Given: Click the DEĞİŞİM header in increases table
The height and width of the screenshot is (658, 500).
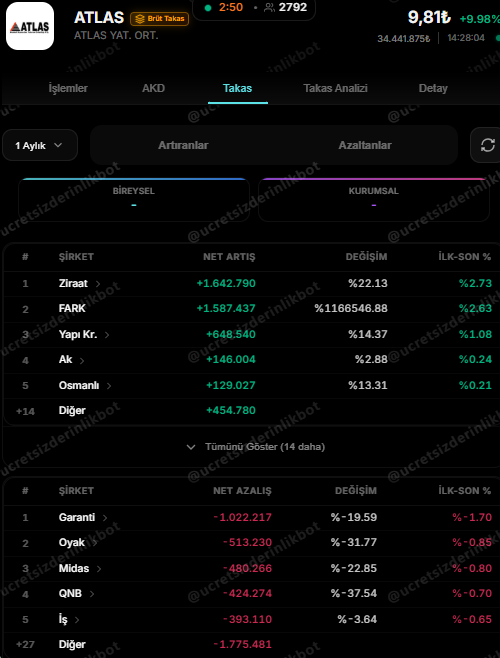Looking at the screenshot, I should pyautogui.click(x=366, y=257).
